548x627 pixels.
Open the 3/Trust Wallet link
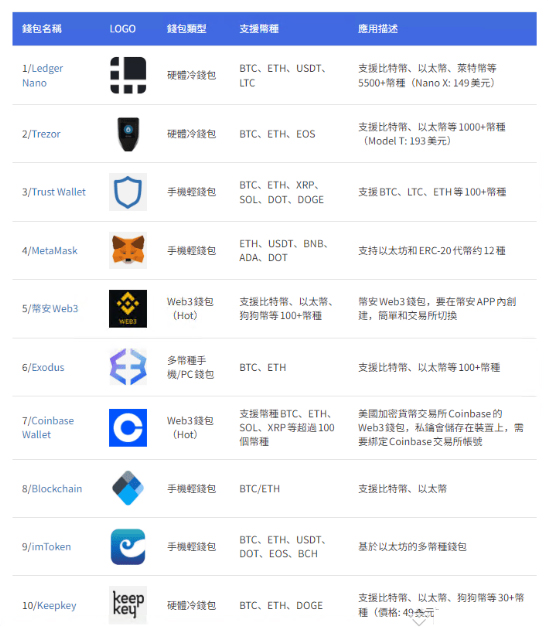[x=54, y=192]
